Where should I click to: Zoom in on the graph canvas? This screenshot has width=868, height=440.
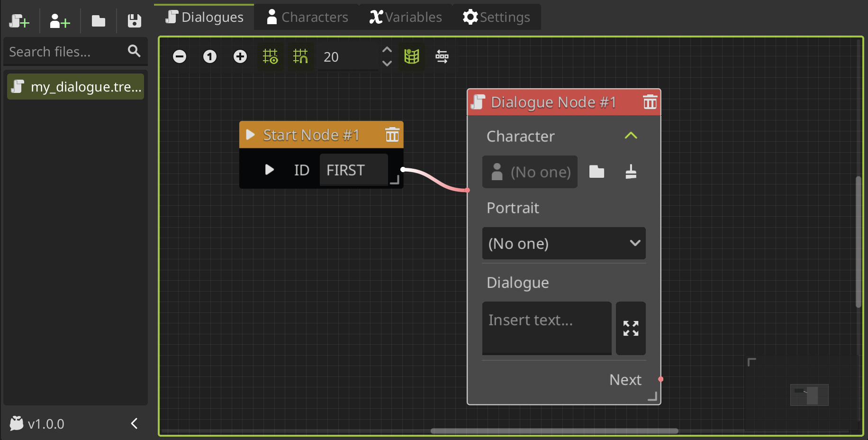(240, 56)
